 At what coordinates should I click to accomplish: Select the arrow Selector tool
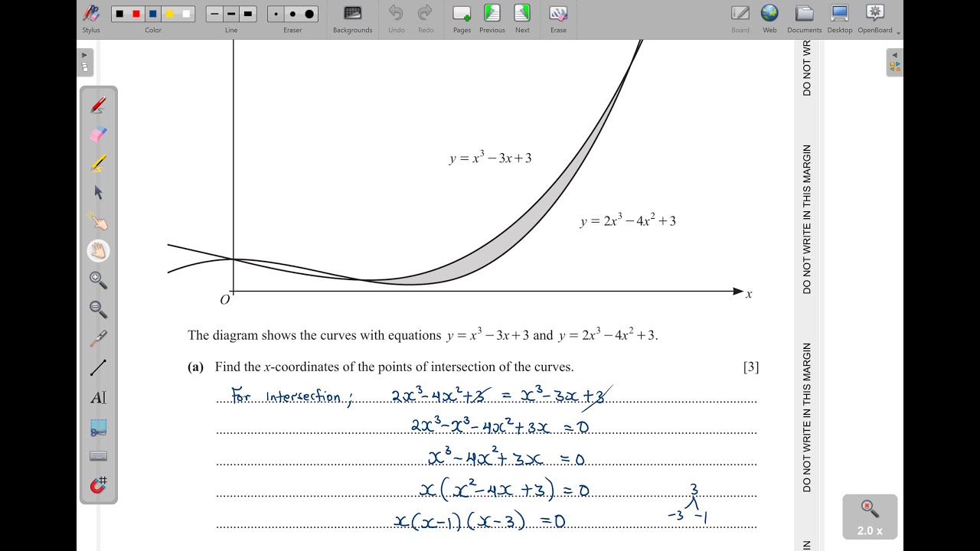99,193
